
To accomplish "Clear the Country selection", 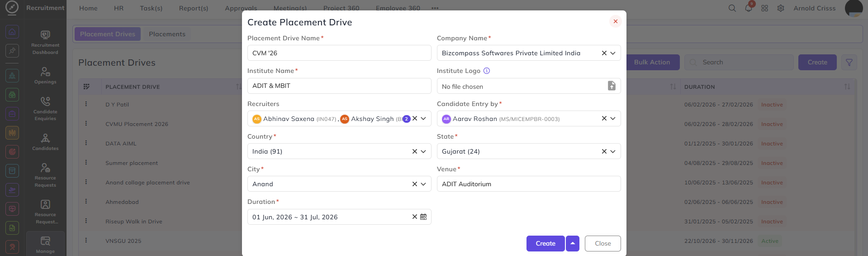I will [x=415, y=151].
